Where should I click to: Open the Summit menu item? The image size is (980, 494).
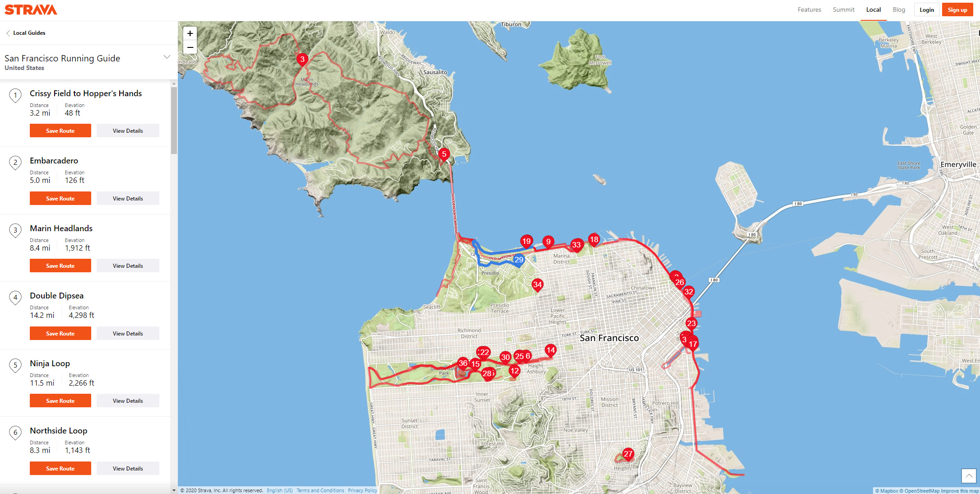[x=844, y=10]
